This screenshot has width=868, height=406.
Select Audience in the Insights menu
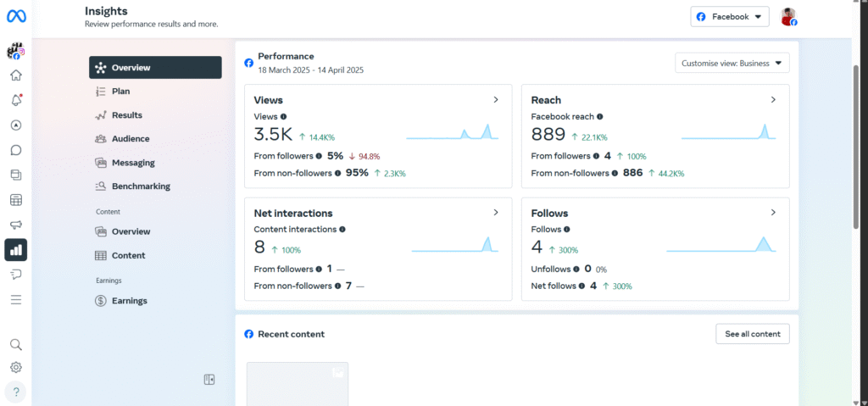point(130,139)
